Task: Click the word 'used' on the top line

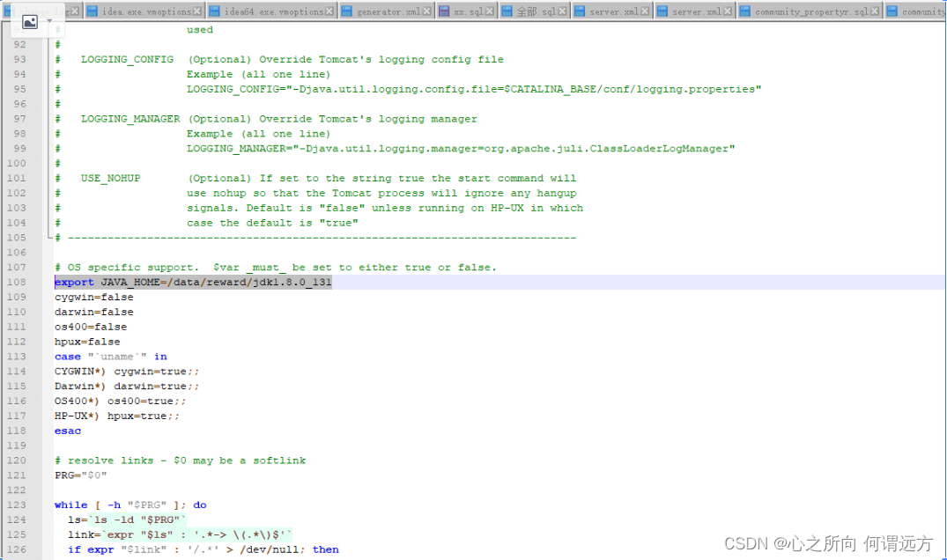Action: 200,30
